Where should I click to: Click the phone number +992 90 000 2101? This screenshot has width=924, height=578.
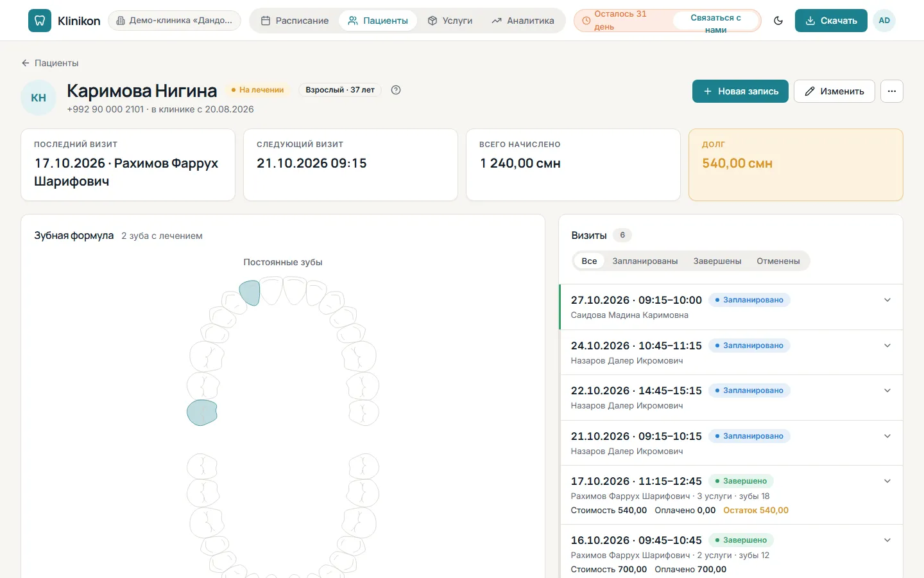pyautogui.click(x=105, y=109)
